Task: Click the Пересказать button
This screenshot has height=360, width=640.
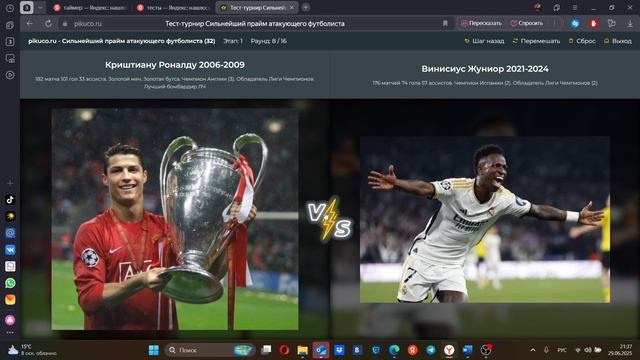Action: [482, 23]
